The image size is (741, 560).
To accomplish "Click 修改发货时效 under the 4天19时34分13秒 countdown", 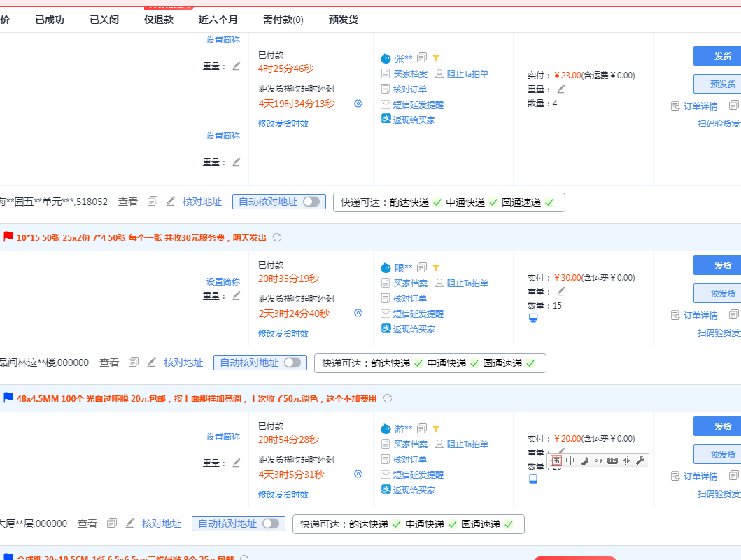I will 283,123.
